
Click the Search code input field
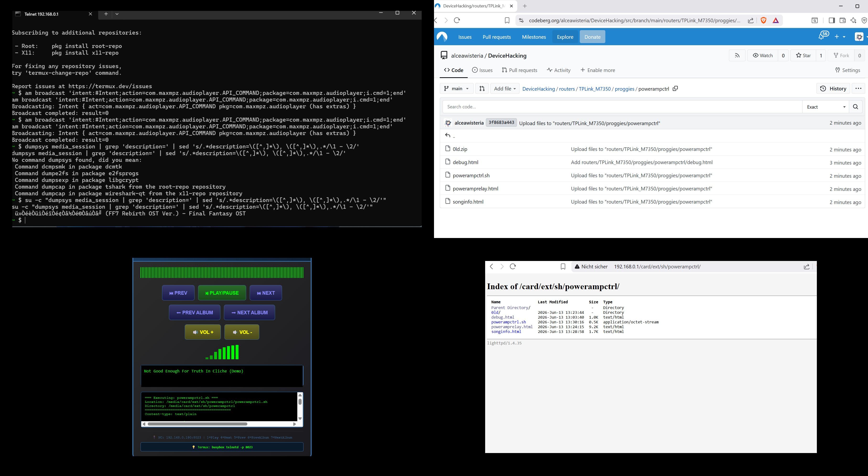(x=622, y=107)
